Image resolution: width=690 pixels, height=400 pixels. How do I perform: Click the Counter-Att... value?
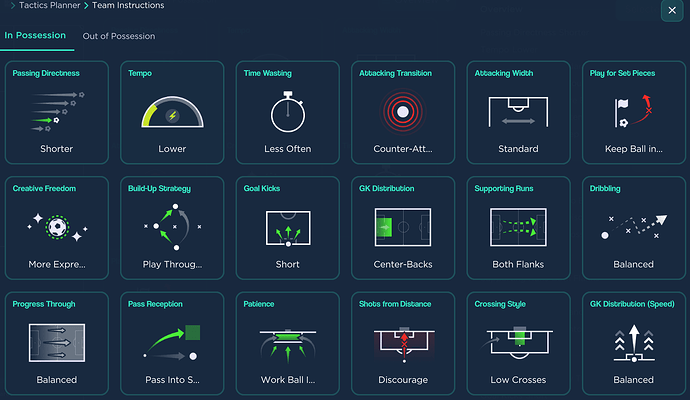403,149
